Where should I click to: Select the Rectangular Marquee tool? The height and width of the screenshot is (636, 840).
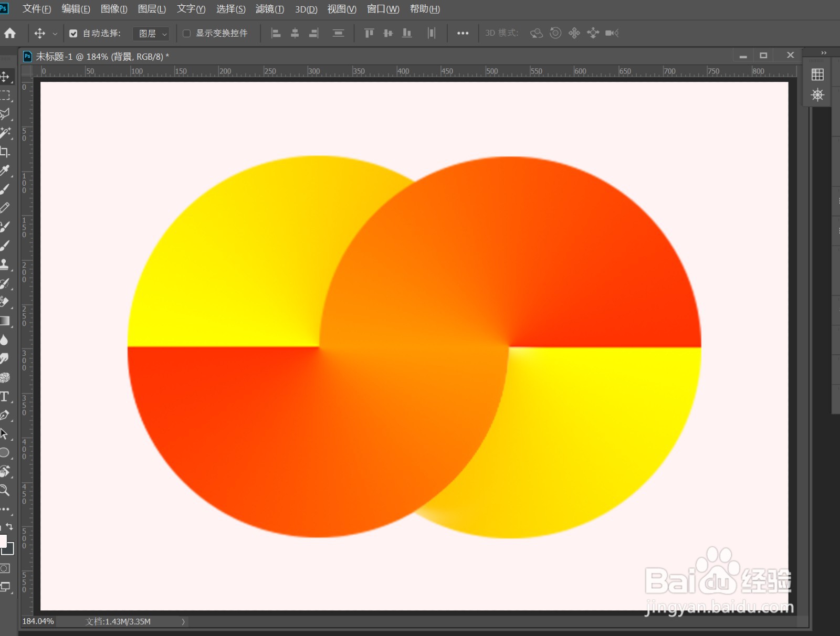click(5, 96)
